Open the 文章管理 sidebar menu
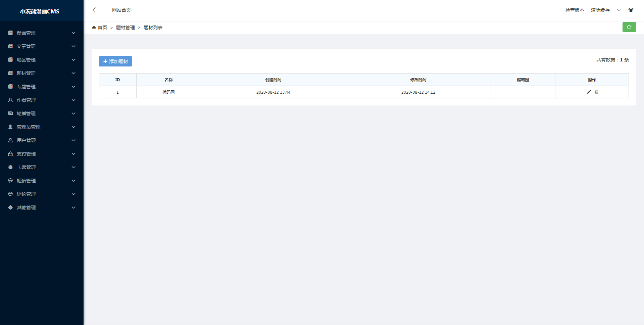Screen dimensions: 644x325 coord(26,46)
